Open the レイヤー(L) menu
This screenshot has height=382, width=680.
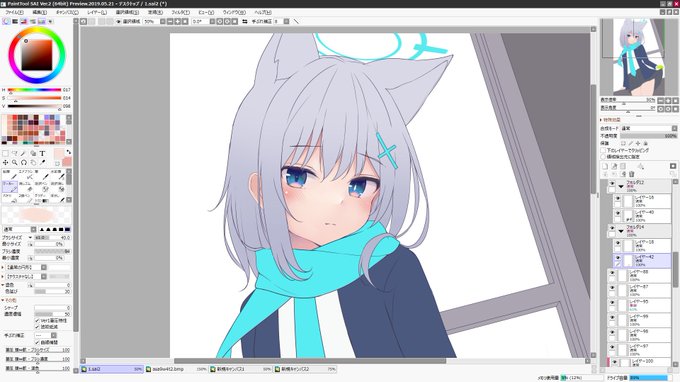[97, 13]
